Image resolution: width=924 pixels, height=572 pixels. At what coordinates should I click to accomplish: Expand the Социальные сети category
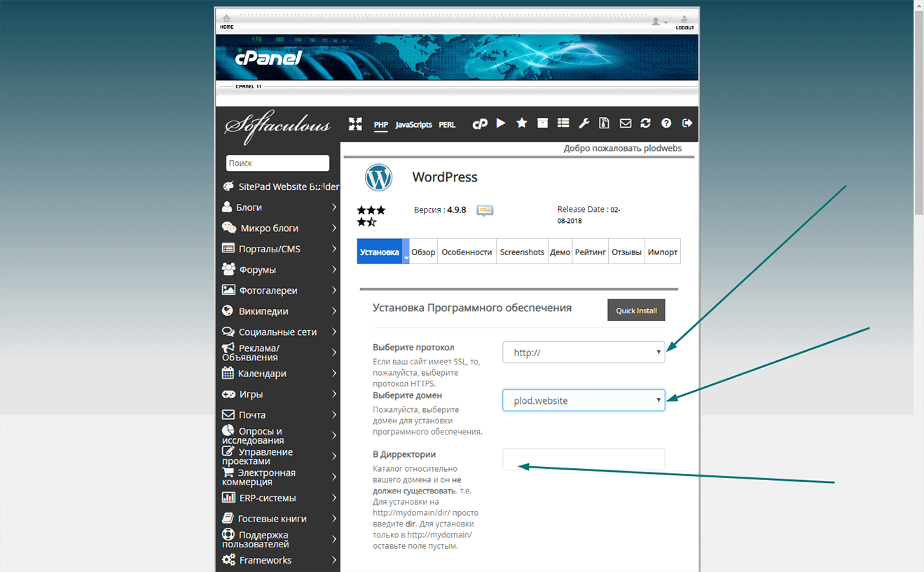(x=280, y=332)
